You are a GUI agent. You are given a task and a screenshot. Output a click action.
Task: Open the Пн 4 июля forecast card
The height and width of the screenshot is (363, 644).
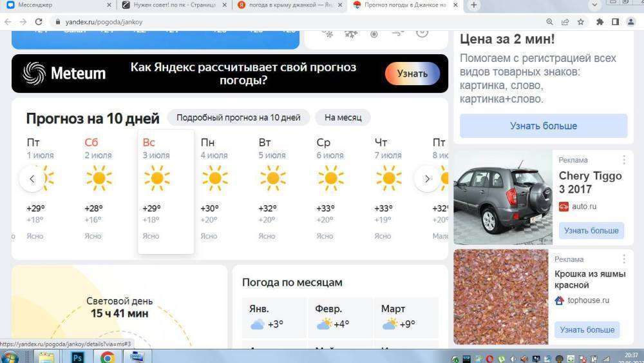click(x=224, y=191)
